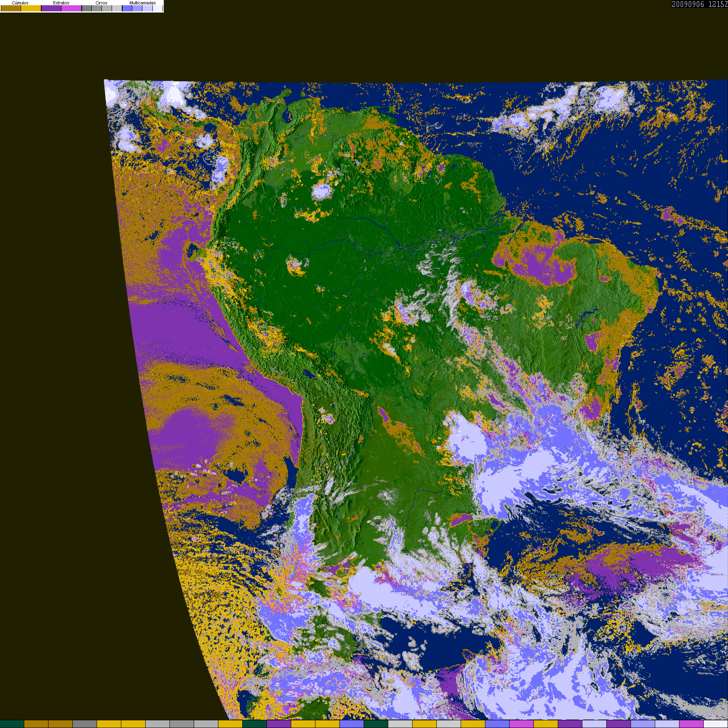Click the Cúmulos legend label

(x=20, y=3)
